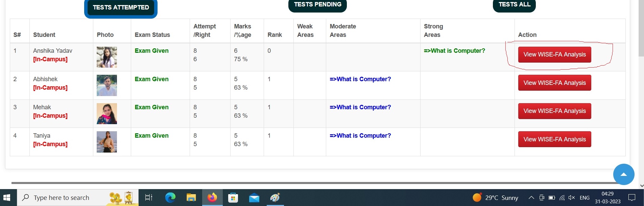644x206 pixels.
Task: Expand the hidden system tray icons
Action: click(x=531, y=198)
